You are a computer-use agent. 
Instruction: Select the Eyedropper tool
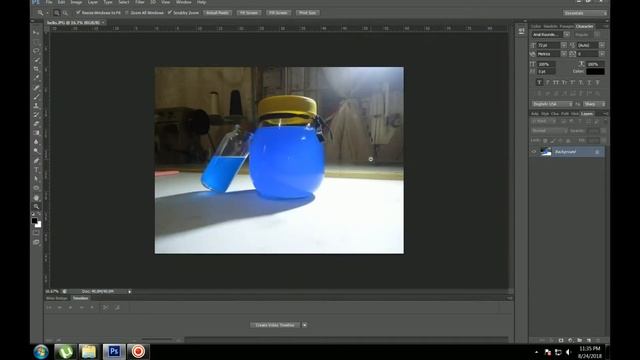[36, 78]
